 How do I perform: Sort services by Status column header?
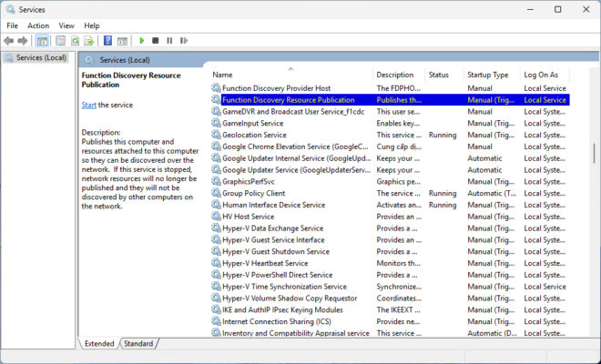click(438, 75)
